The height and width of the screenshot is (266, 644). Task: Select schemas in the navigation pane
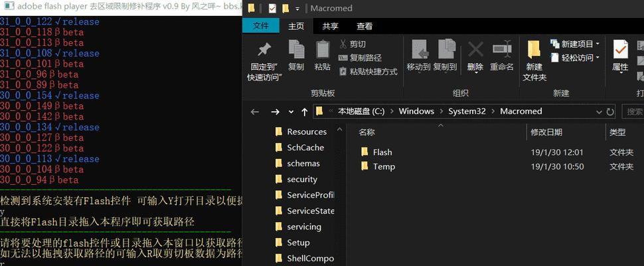[298, 163]
